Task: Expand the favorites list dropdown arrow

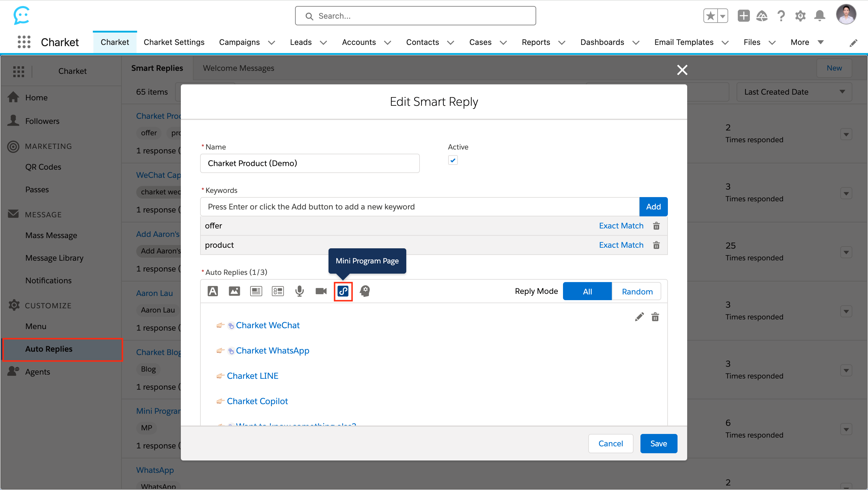Action: coord(722,16)
